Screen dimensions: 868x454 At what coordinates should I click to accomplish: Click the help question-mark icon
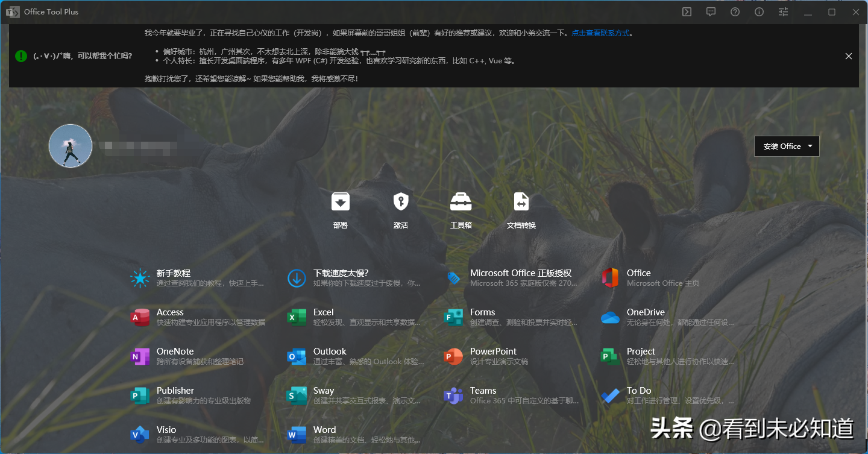pyautogui.click(x=735, y=11)
